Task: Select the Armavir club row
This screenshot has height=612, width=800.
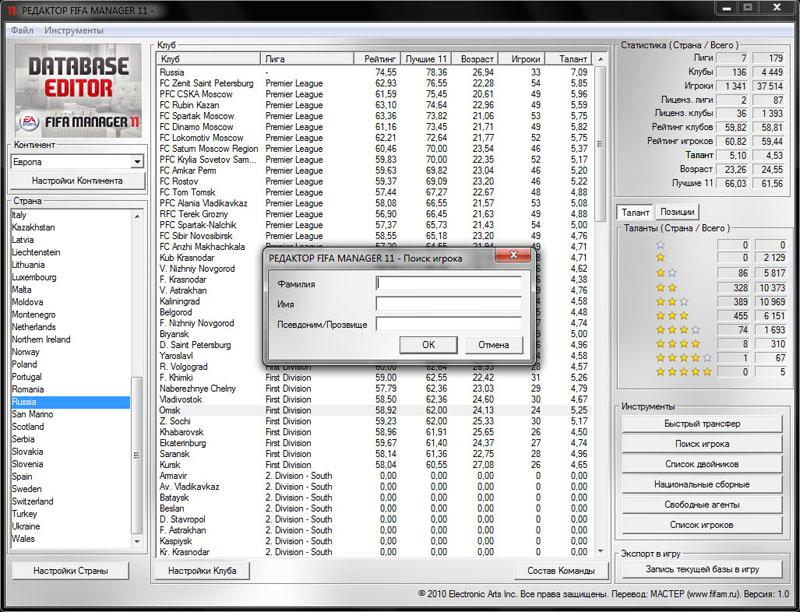Action: click(374, 476)
